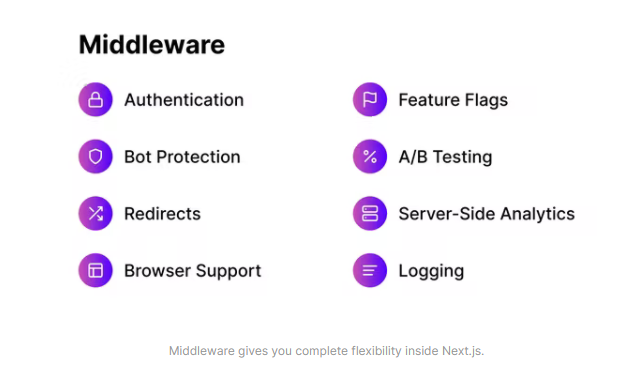Click the Middleware flexibility caption text

point(326,351)
